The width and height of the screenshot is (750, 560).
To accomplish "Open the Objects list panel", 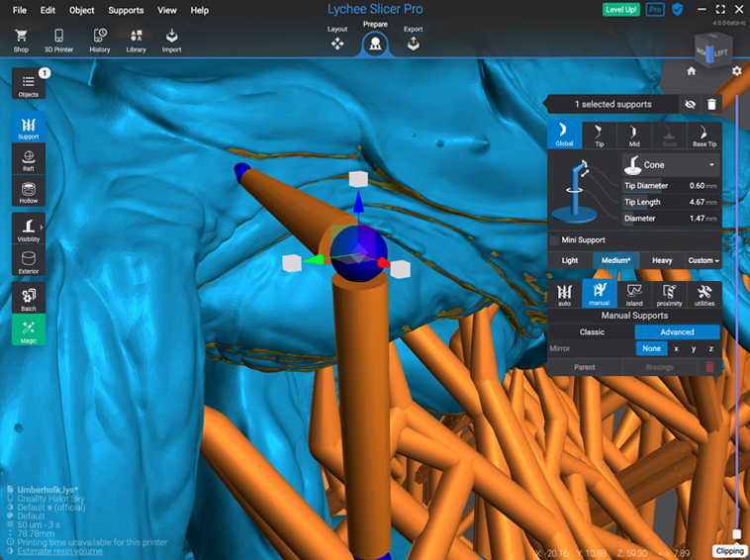I will coord(29,84).
